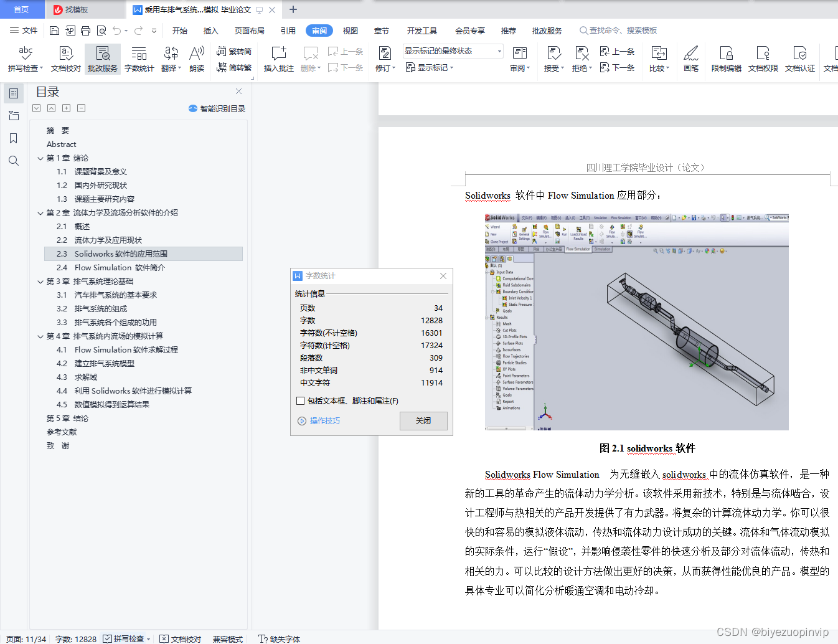Click the Undo arrow icon
This screenshot has height=644, width=838.
point(116,31)
